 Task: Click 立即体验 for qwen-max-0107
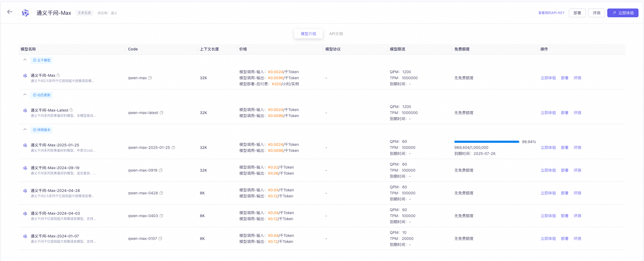click(x=548, y=239)
